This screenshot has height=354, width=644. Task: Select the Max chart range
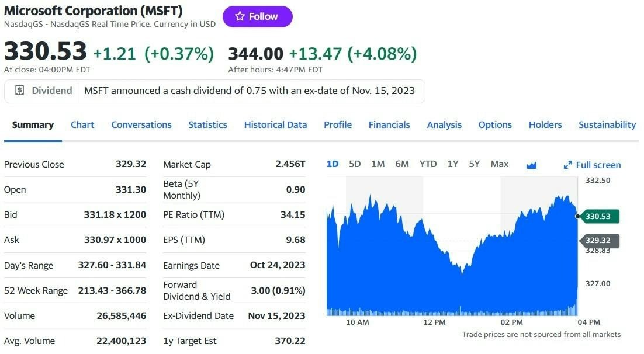(500, 164)
